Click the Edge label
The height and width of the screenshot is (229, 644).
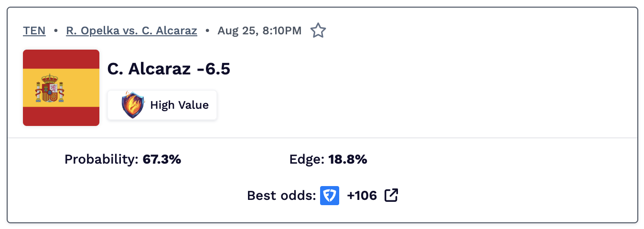coord(307,159)
